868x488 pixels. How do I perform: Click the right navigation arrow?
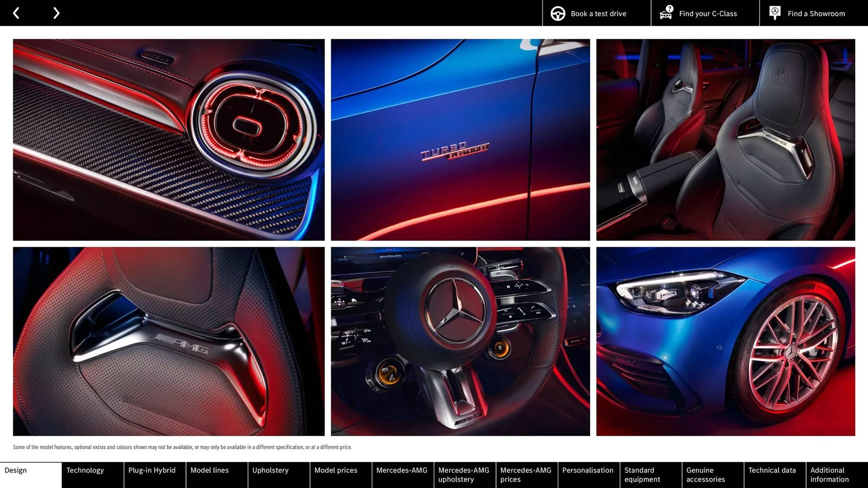coord(56,13)
